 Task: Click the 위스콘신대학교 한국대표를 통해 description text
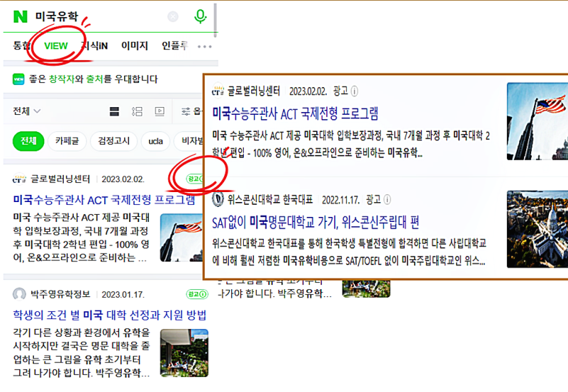coord(349,252)
